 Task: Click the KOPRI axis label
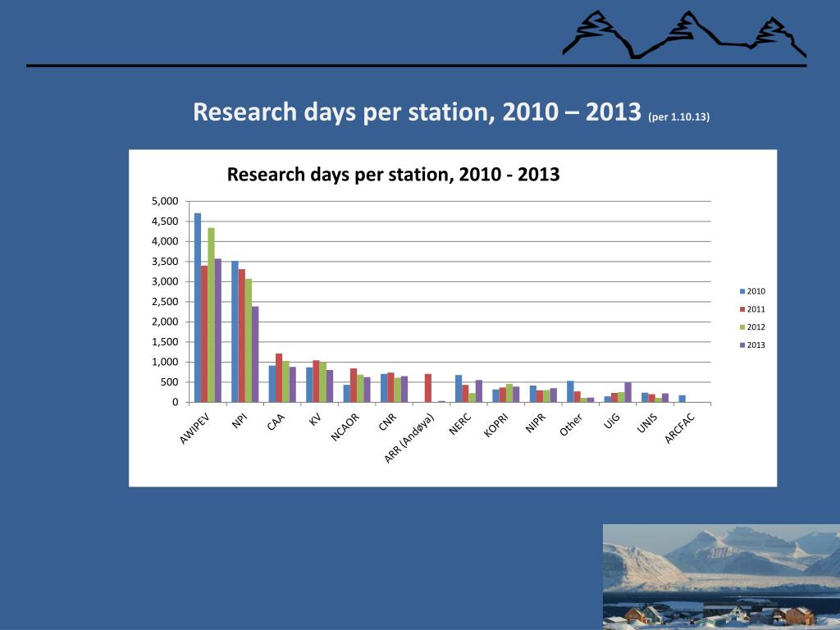point(496,426)
